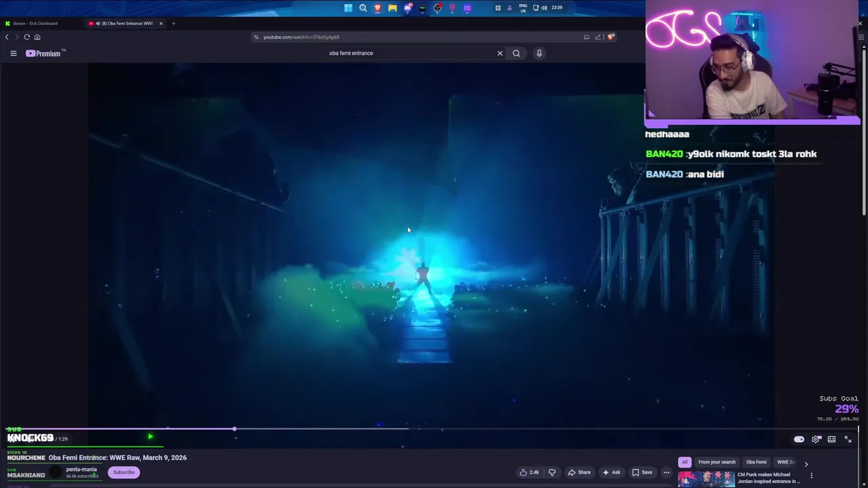
Task: Open the clock showing 23:39
Action: click(557, 7)
